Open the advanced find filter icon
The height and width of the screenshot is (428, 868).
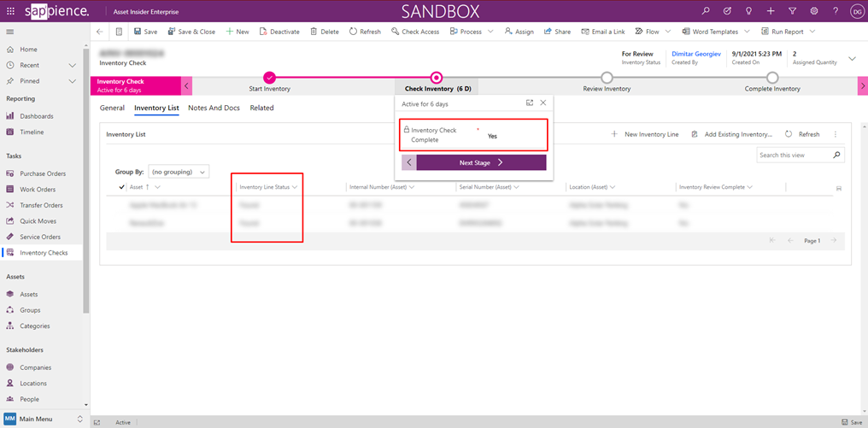point(792,11)
